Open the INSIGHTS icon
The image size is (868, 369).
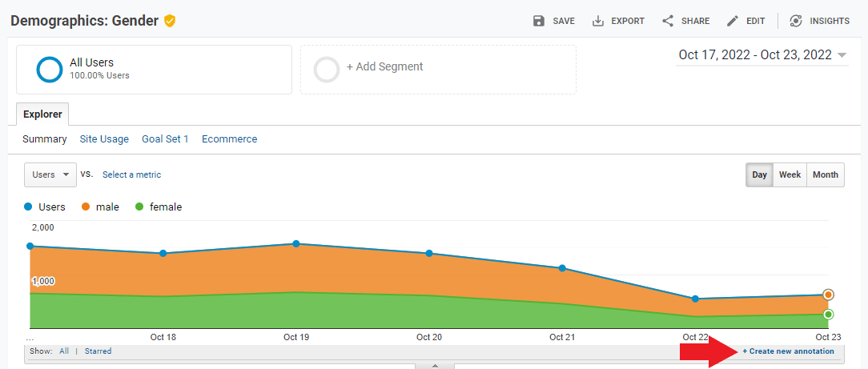tap(796, 21)
